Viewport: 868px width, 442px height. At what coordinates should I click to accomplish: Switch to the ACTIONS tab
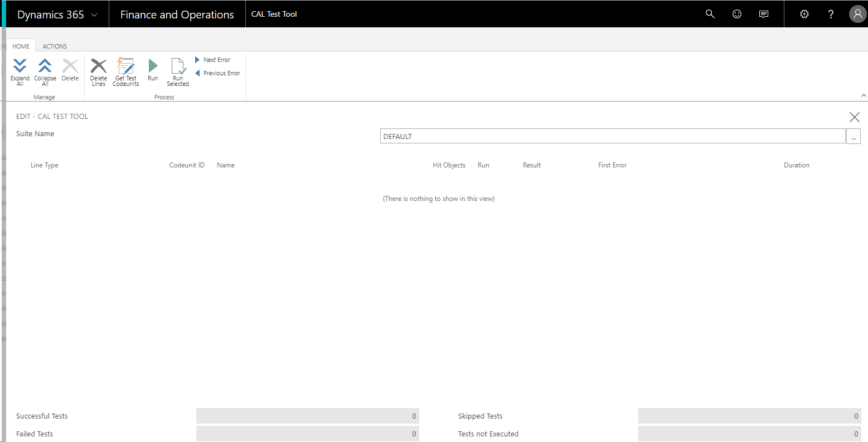(x=55, y=46)
